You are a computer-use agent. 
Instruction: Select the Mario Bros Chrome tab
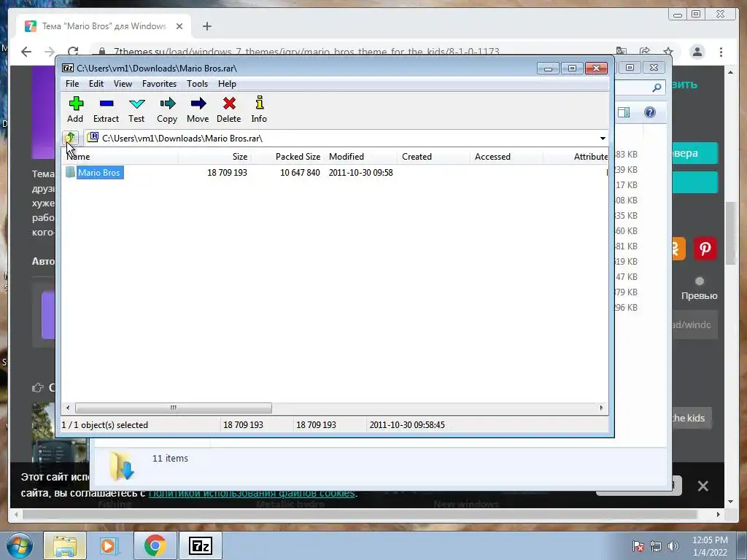click(x=104, y=26)
